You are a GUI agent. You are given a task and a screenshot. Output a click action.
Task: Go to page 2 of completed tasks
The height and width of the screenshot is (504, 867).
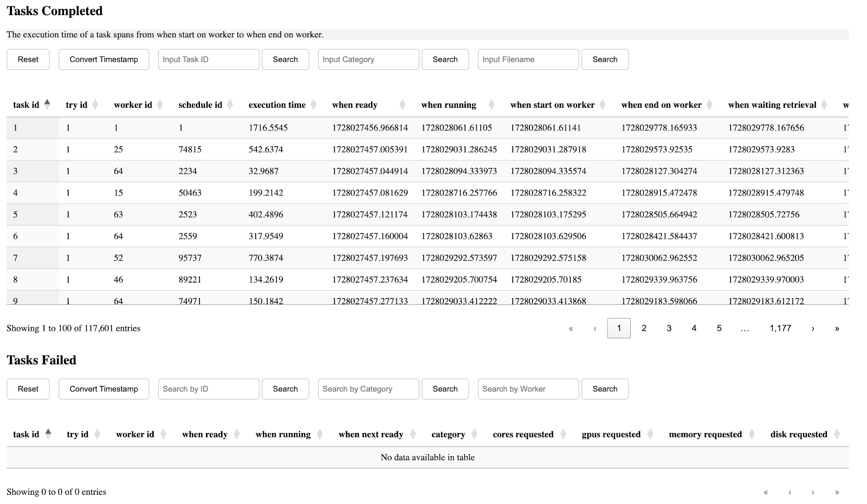644,328
